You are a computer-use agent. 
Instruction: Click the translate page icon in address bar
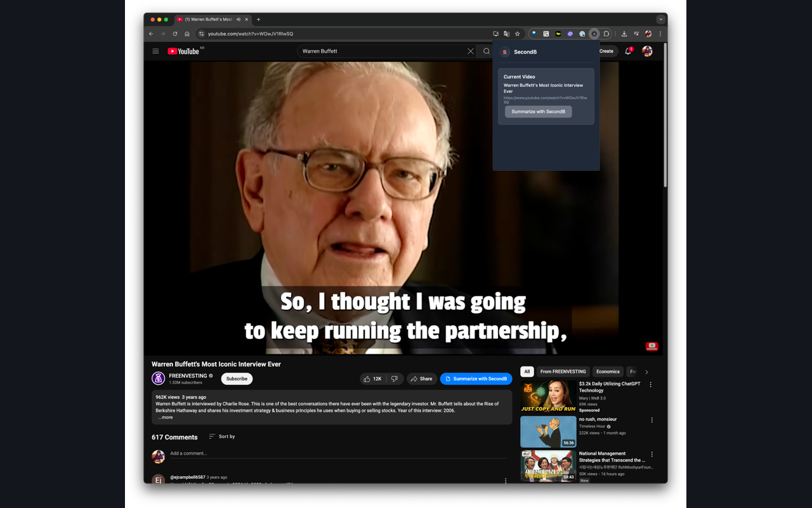[x=506, y=34]
